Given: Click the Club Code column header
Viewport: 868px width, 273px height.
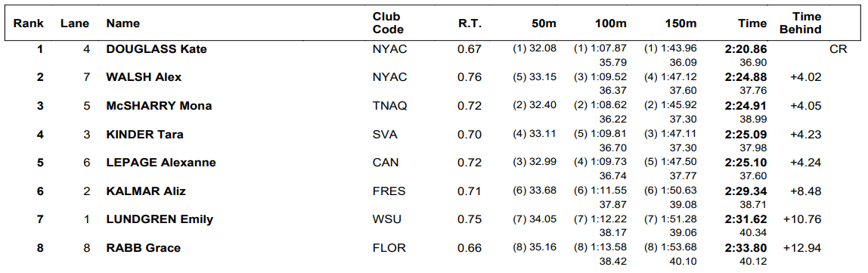Looking at the screenshot, I should 388,23.
